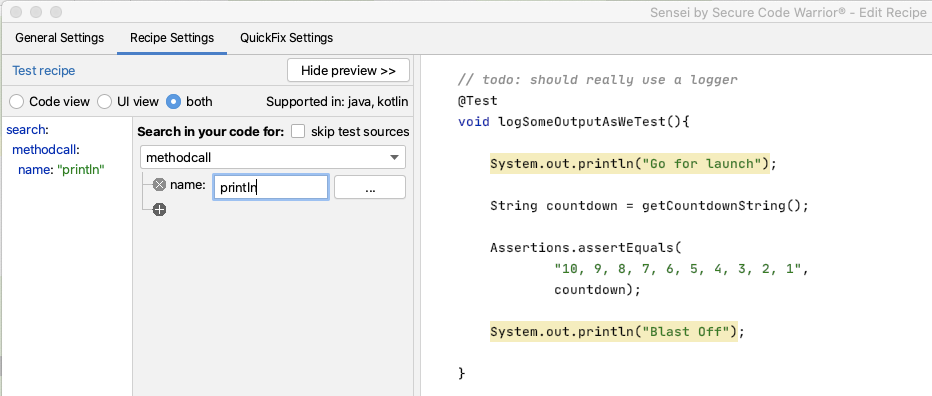This screenshot has width=932, height=396.
Task: Click the @Test annotation in preview
Action: (x=477, y=101)
